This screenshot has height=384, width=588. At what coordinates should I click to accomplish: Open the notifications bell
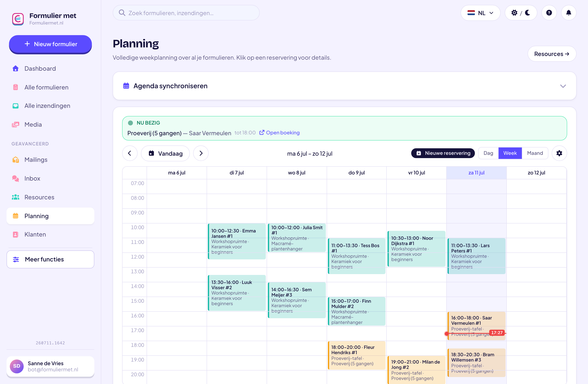click(568, 13)
